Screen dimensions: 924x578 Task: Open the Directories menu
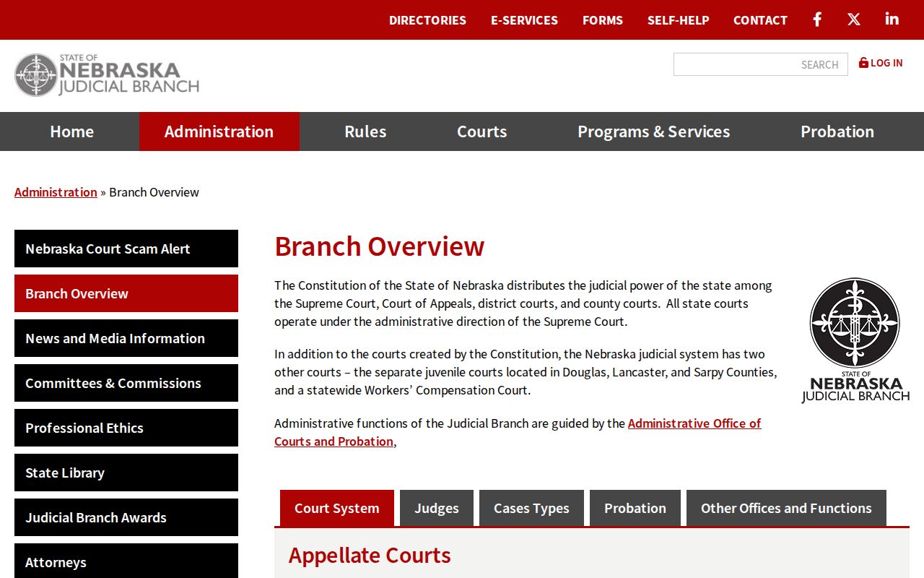(427, 20)
